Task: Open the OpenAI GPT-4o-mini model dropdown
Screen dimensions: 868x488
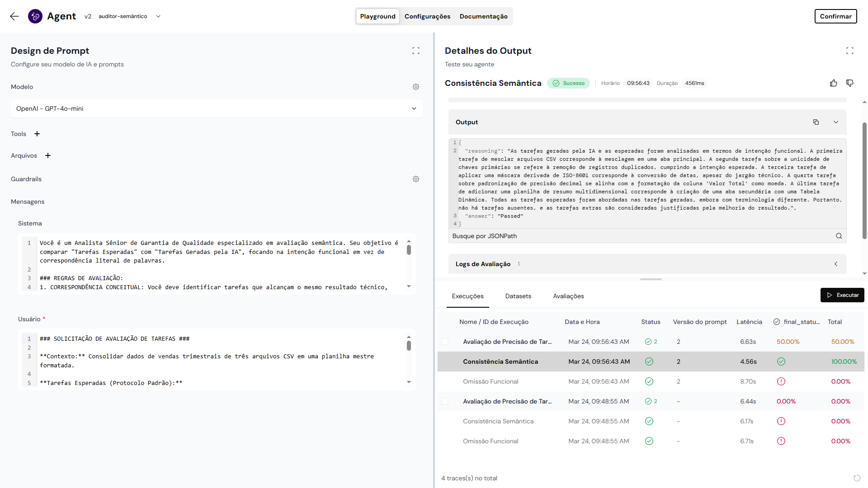Action: (217, 108)
